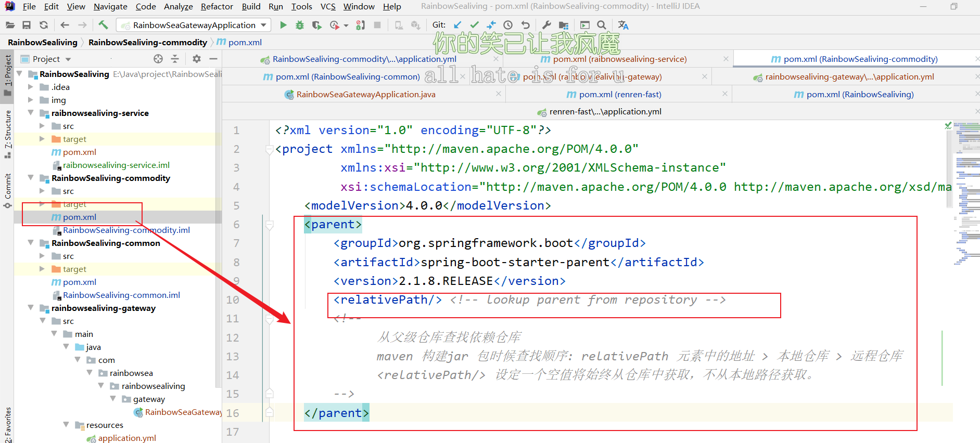Expand the img folder
This screenshot has height=443, width=980.
pyautogui.click(x=30, y=100)
